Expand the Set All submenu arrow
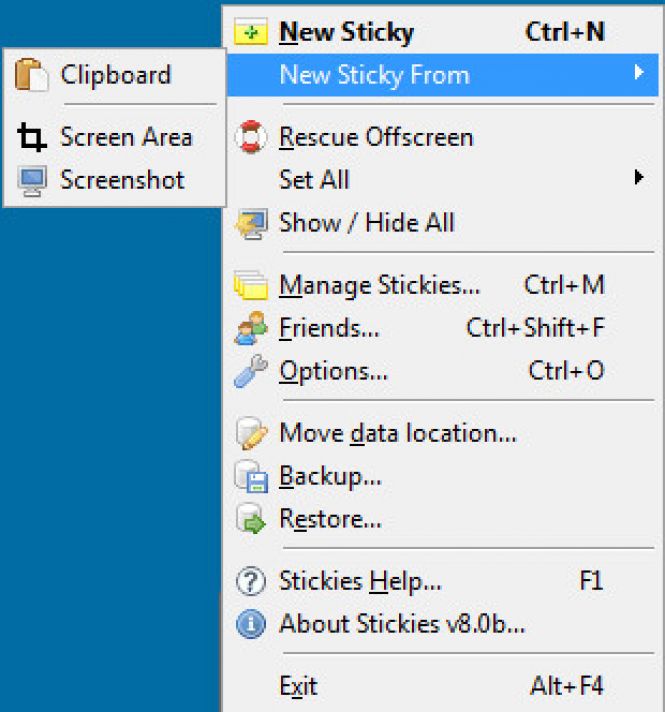 pyautogui.click(x=639, y=177)
